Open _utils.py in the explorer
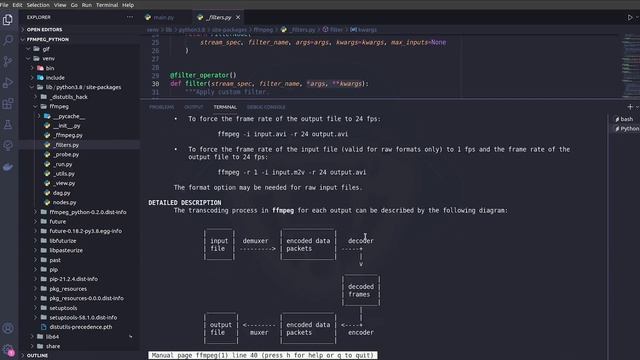640x360 pixels. (80, 173)
